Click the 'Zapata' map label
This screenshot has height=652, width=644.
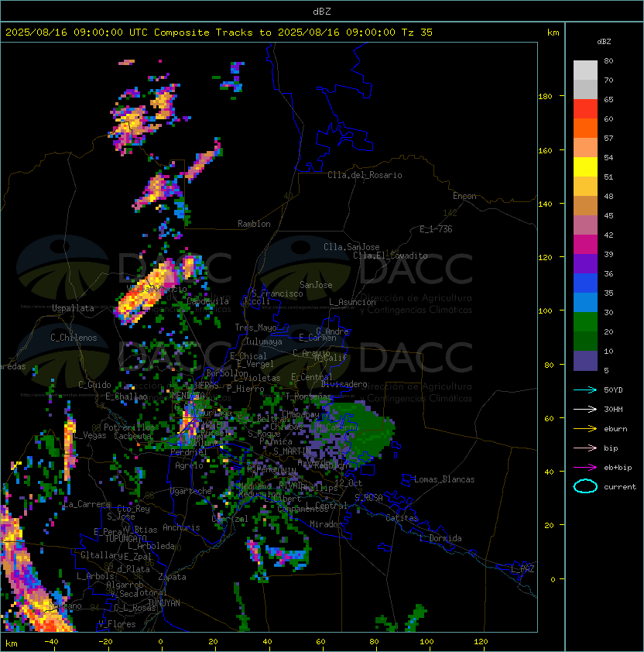172,577
